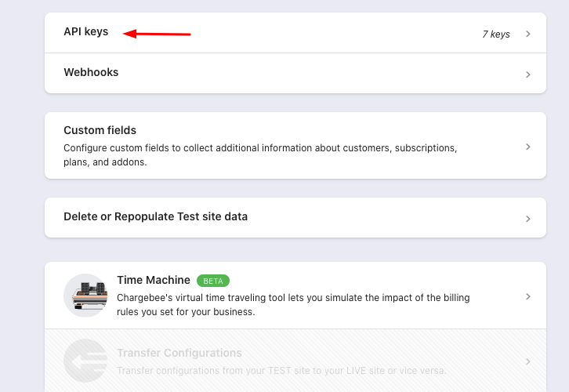The height and width of the screenshot is (392, 569).
Task: Click the '7 keys' count label
Action: [x=495, y=34]
